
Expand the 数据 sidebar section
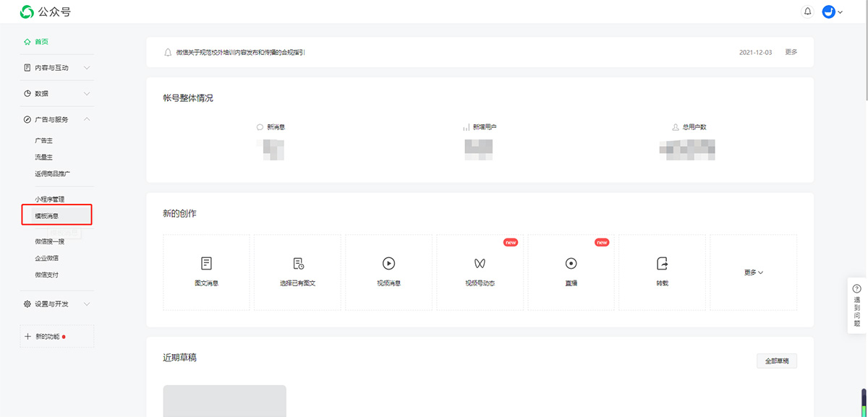[56, 94]
